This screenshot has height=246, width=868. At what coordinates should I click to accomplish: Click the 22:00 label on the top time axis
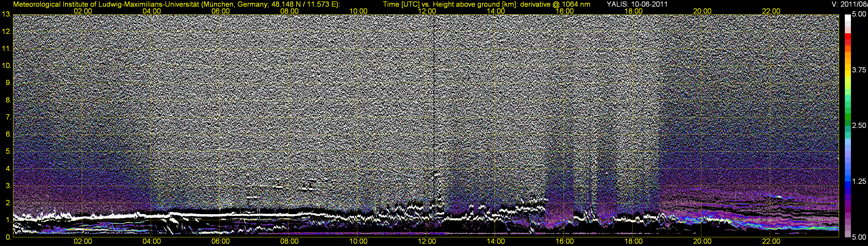(771, 11)
